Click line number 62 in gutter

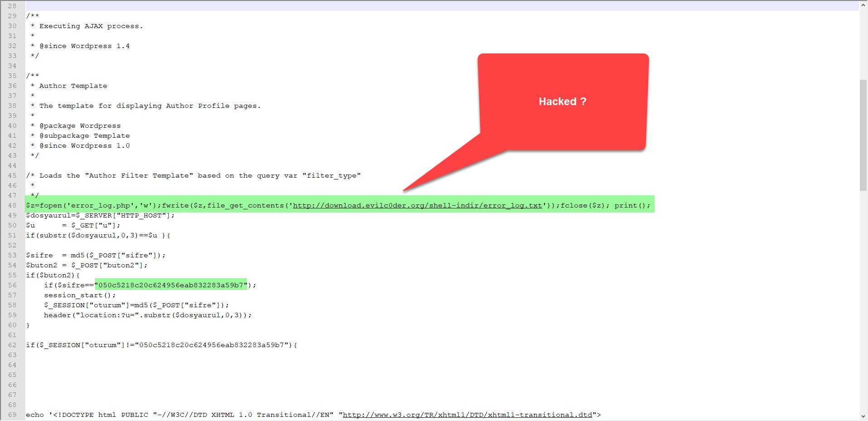[x=12, y=345]
